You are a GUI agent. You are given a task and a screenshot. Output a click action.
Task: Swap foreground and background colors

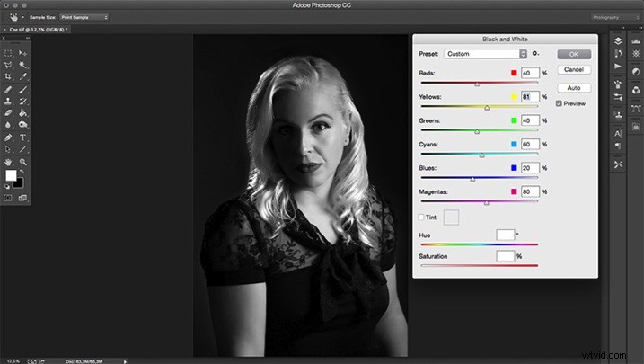point(22,173)
